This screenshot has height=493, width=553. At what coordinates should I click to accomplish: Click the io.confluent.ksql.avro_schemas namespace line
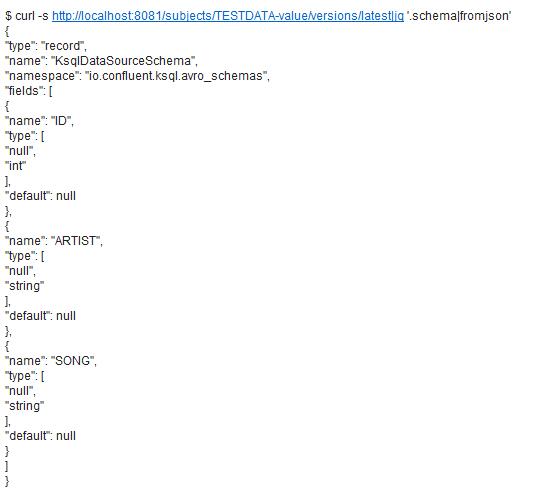[138, 76]
